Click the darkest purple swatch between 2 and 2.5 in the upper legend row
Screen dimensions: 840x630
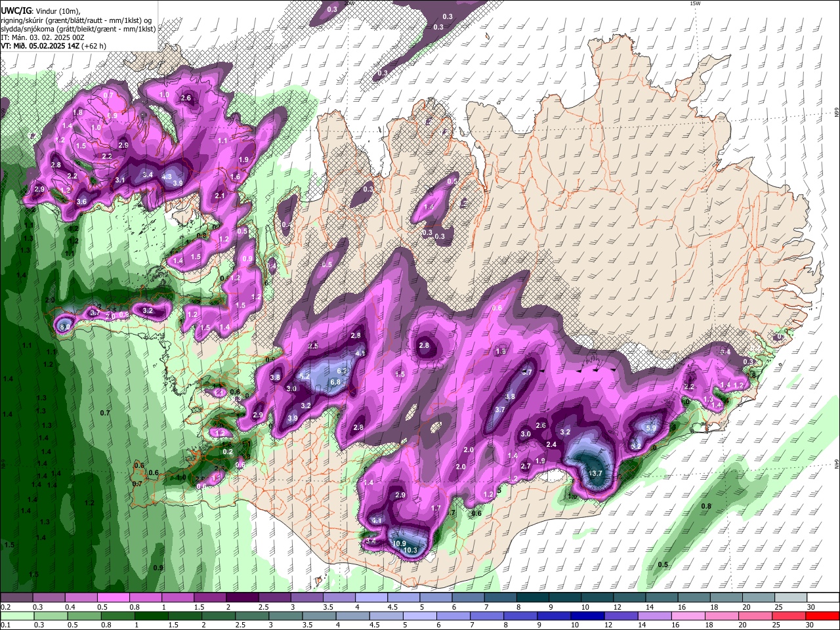tap(242, 598)
